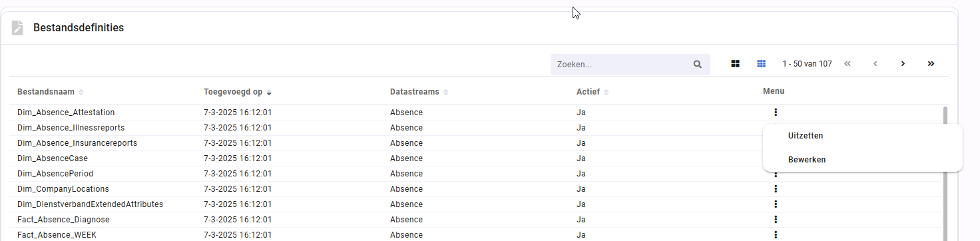Jump to first page arrow
Screen dimensions: 980x241
click(x=848, y=64)
